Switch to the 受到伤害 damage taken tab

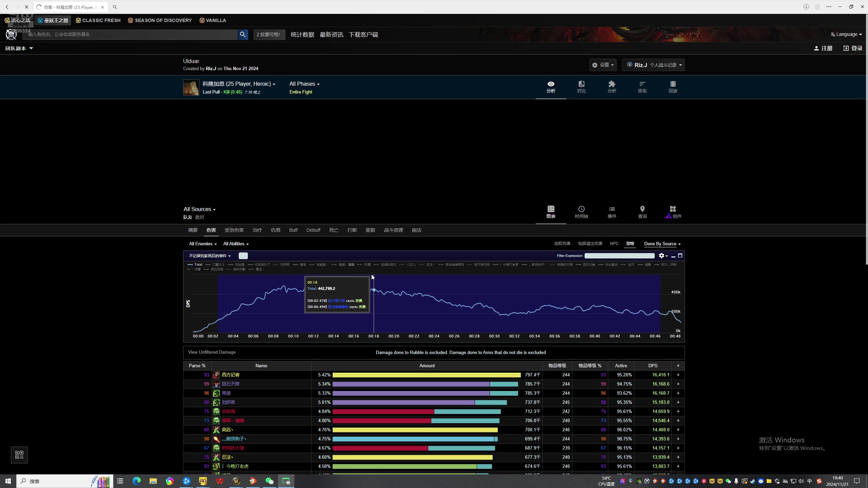pyautogui.click(x=234, y=230)
